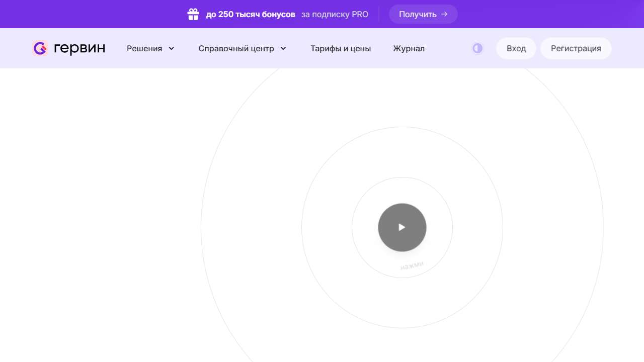The height and width of the screenshot is (362, 644).
Task: Click the гервин wordmark text
Action: click(79, 48)
